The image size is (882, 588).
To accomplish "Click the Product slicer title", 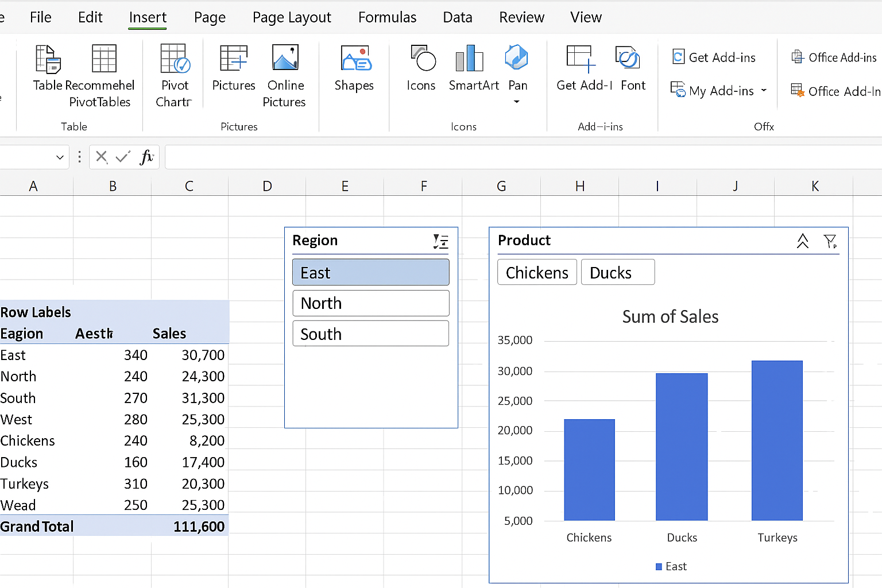I will point(524,240).
